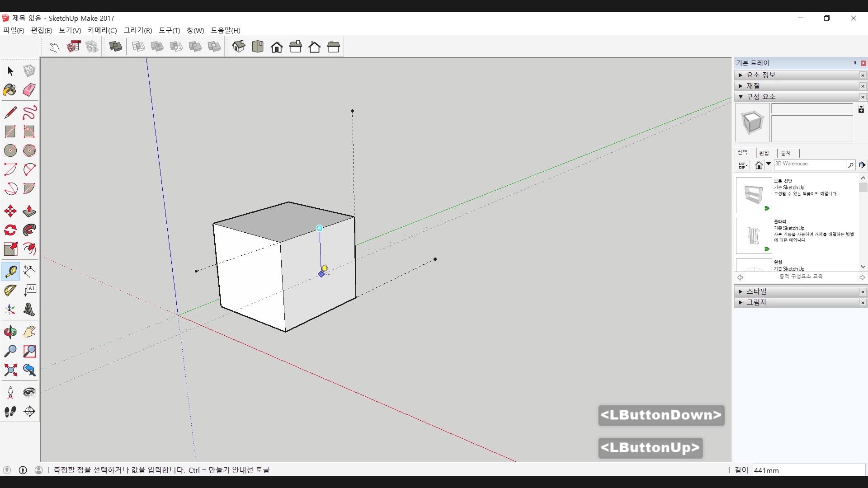Screen dimensions: 868x488
Task: Choose the Orbit camera tool
Action: click(10, 332)
